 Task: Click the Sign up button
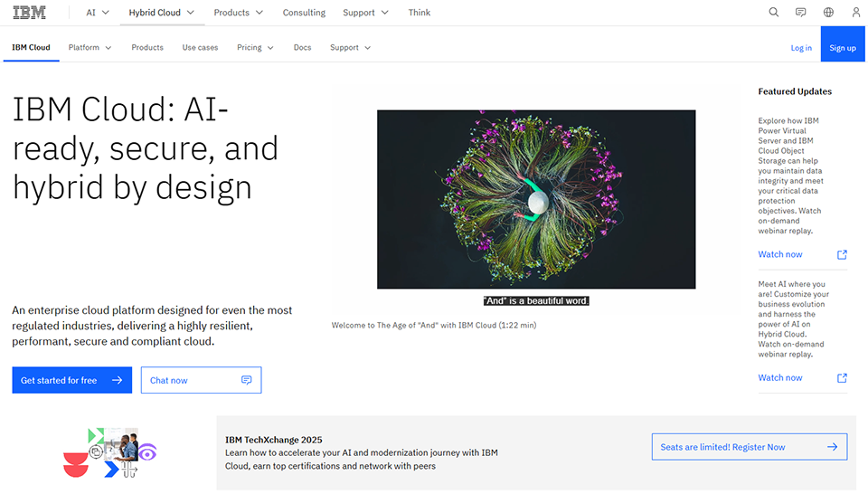[843, 43]
